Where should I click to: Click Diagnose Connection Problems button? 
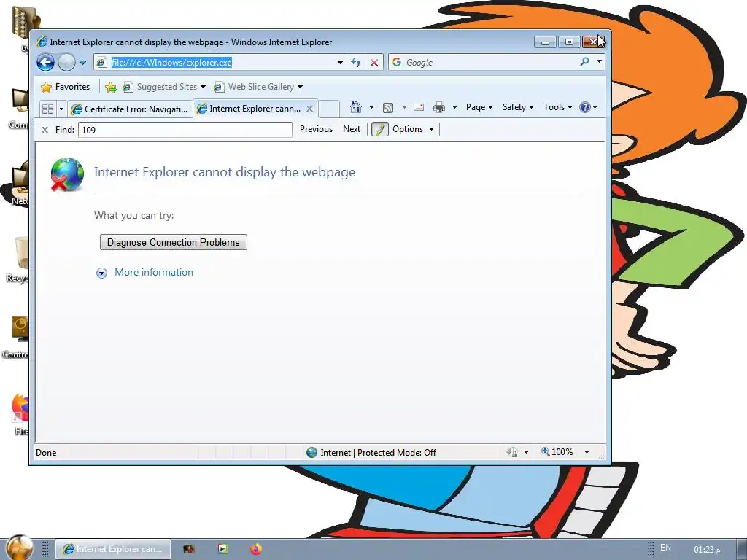pos(174,242)
